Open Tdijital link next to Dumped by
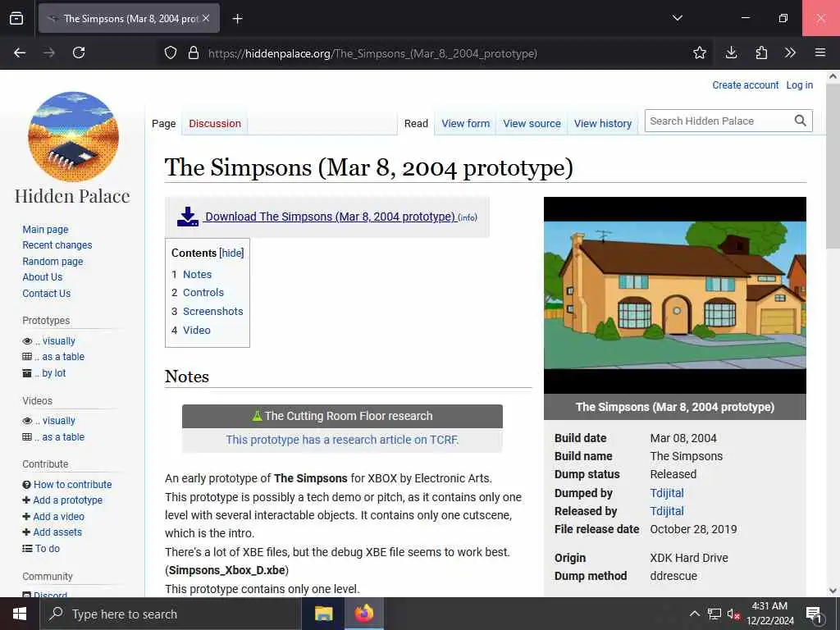840x630 pixels. 666,493
